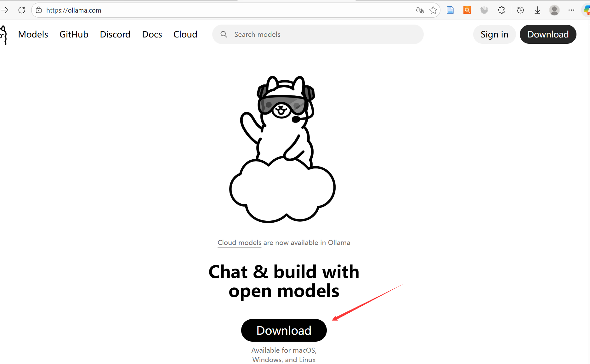Open the Models page
Image resolution: width=590 pixels, height=364 pixels.
click(33, 34)
